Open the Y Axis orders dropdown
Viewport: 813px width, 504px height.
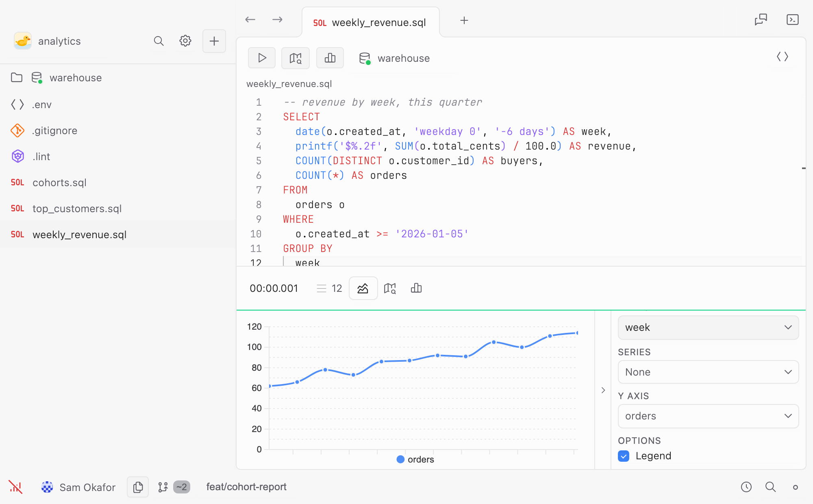(x=708, y=416)
